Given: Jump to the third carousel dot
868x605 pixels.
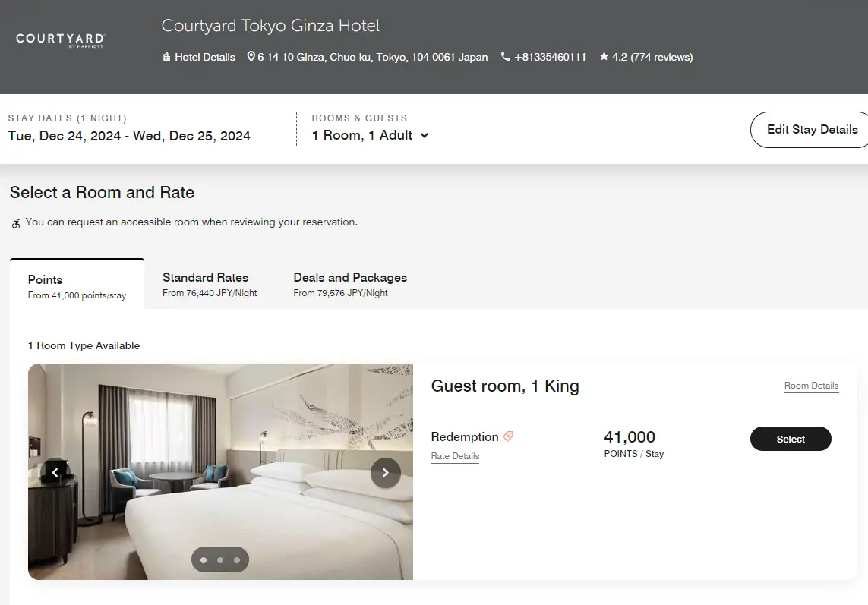Looking at the screenshot, I should pos(237,560).
